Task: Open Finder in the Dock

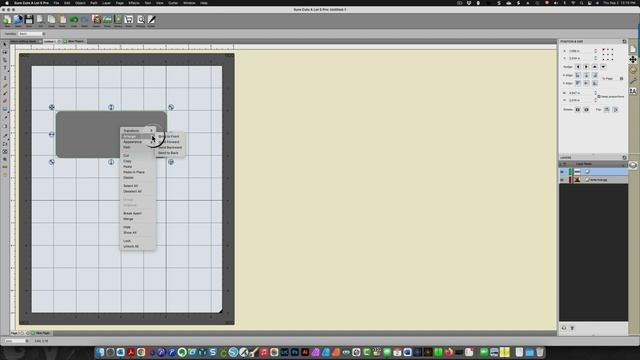Action: (x=100, y=352)
